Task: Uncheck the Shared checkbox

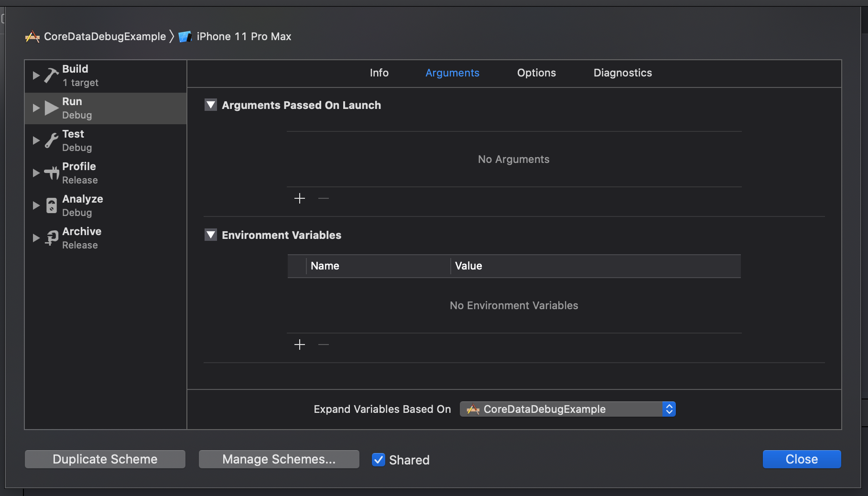Action: [379, 460]
